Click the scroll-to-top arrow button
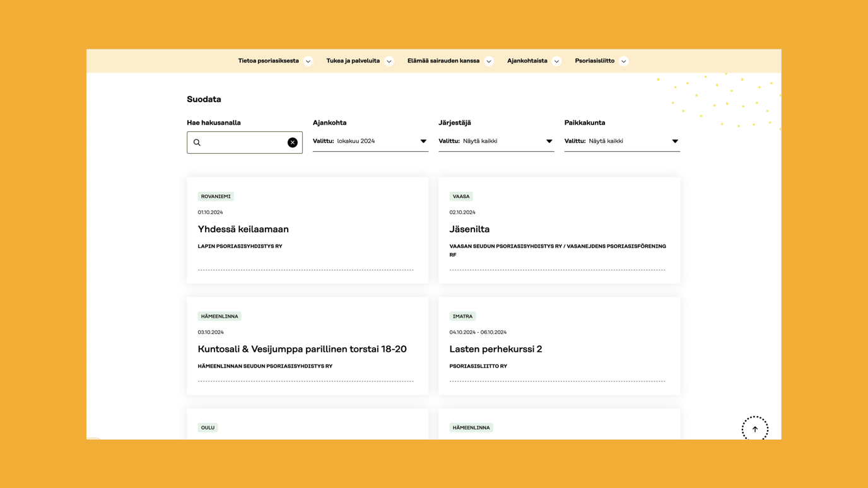This screenshot has width=868, height=488. tap(755, 429)
